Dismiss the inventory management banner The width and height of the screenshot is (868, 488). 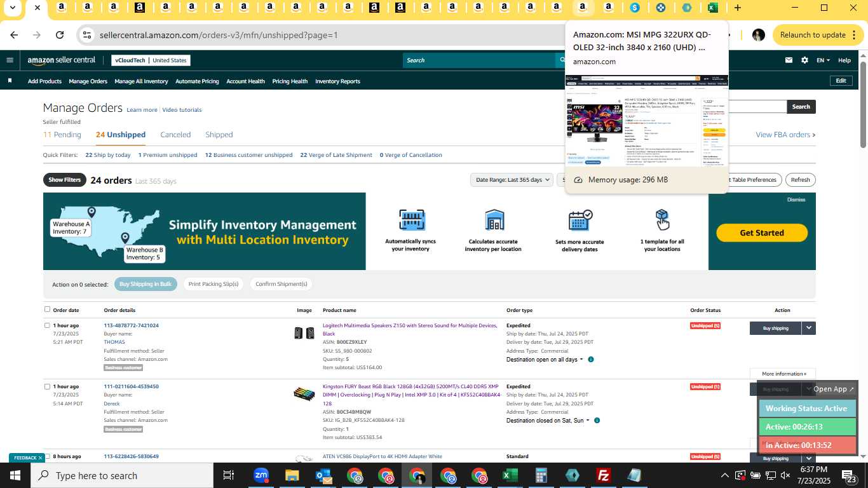pyautogui.click(x=796, y=200)
